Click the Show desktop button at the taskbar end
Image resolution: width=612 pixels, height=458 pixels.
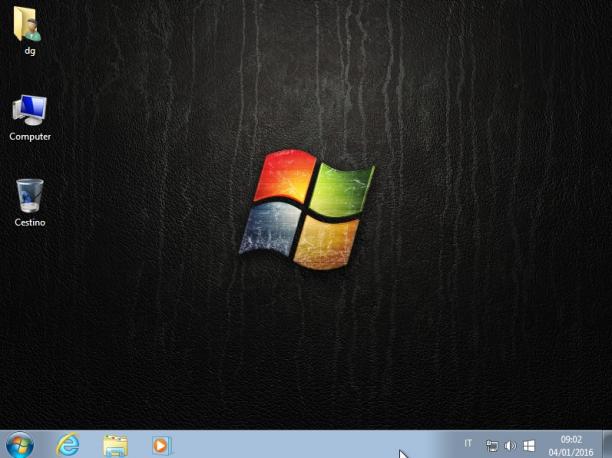pos(607,444)
